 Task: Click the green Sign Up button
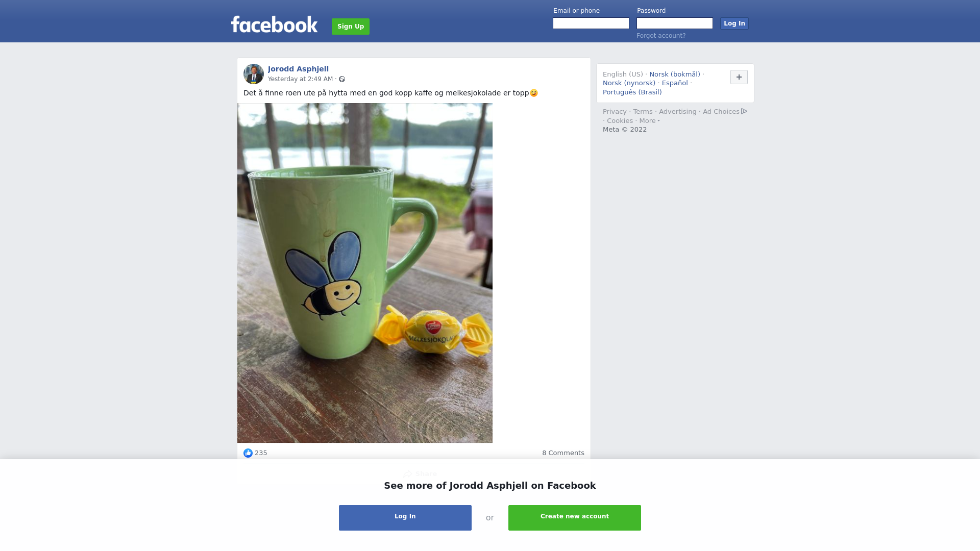point(351,27)
